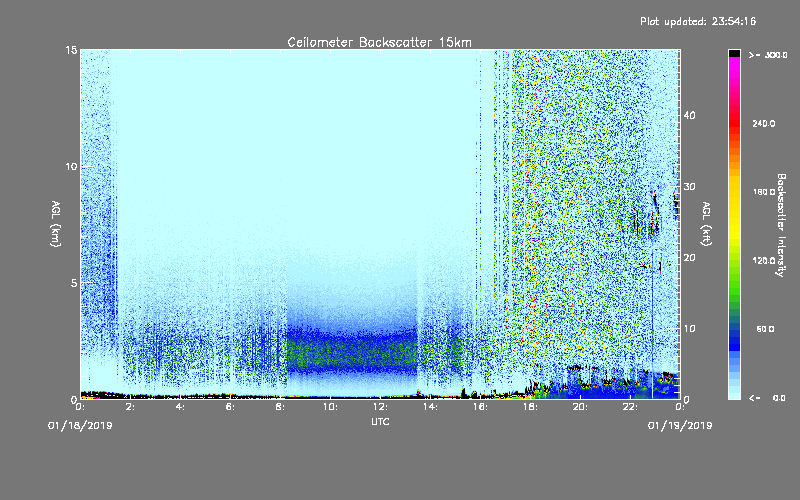This screenshot has width=800, height=500.
Task: Click the '180.0' colorbar label
Action: click(764, 192)
